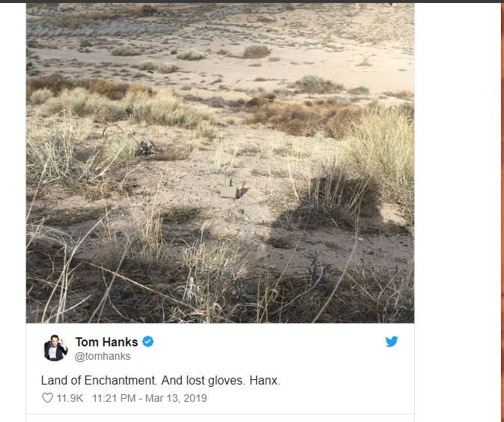Open the 11.9K likes count

pos(70,398)
